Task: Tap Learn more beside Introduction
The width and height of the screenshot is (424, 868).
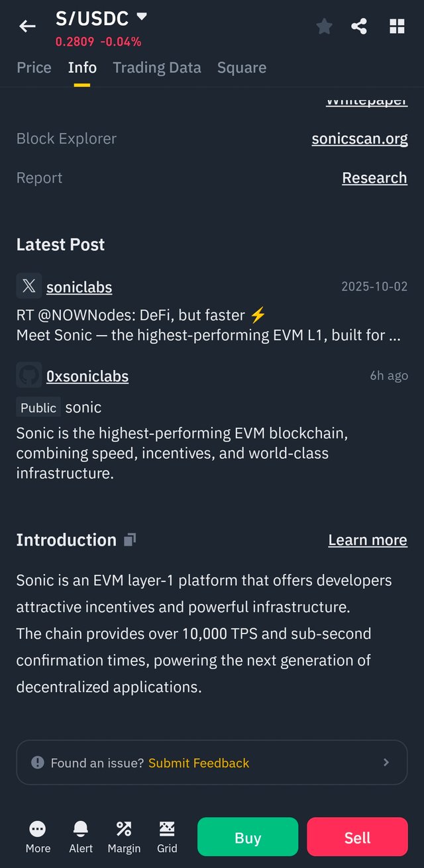Action: click(368, 540)
